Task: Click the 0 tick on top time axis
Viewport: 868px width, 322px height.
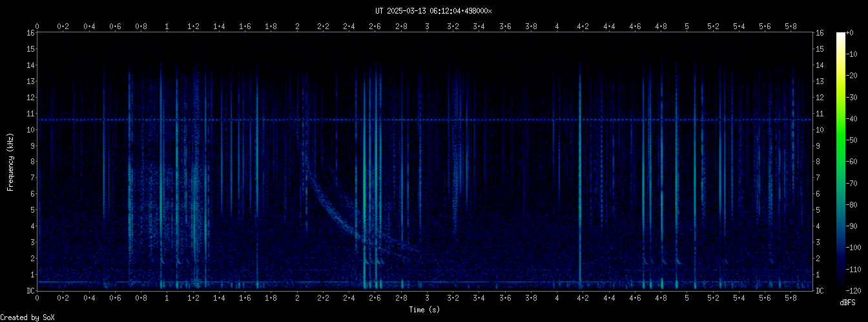Action: click(37, 26)
